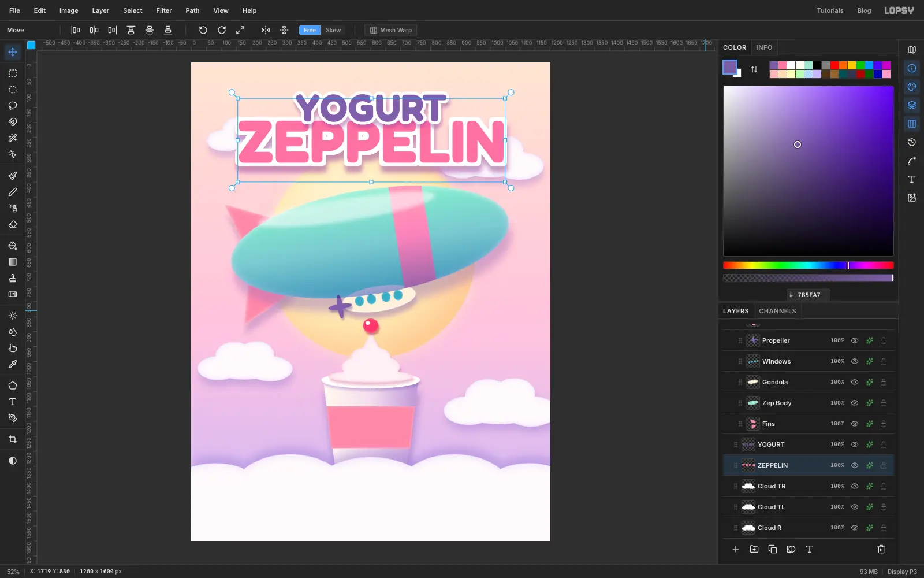The width and height of the screenshot is (924, 578).
Task: Click the hex color input field
Action: (808, 295)
